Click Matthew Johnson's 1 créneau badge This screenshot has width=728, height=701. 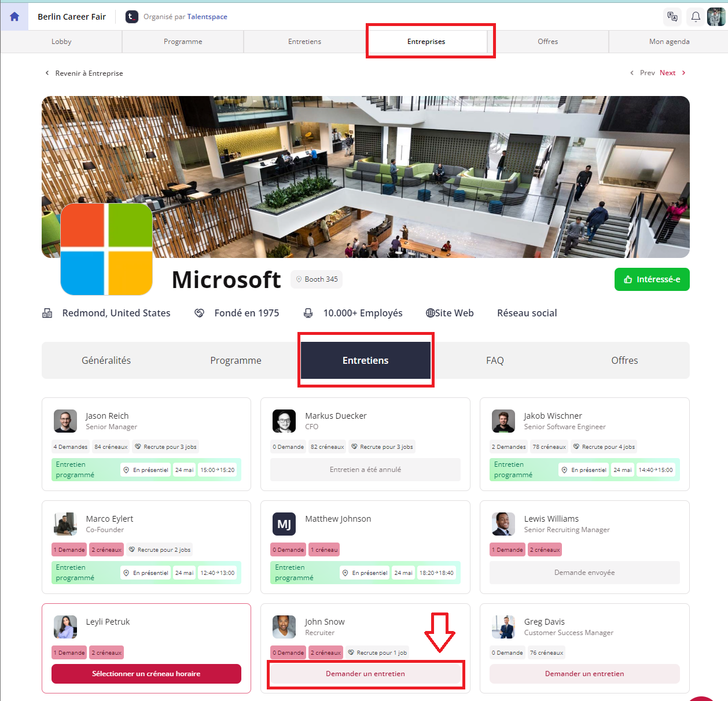click(x=324, y=549)
